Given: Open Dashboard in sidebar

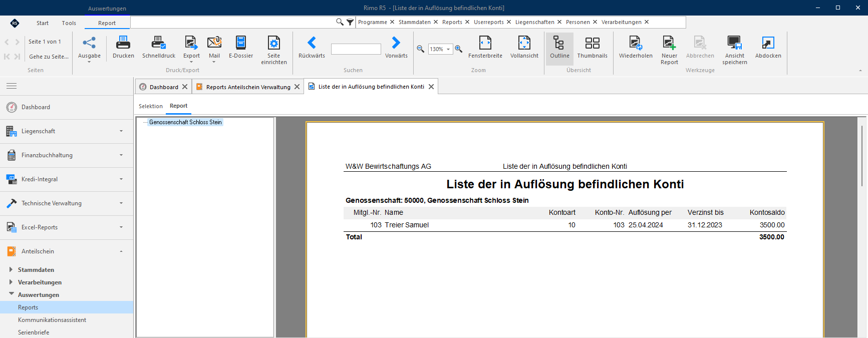Looking at the screenshot, I should coord(67,107).
